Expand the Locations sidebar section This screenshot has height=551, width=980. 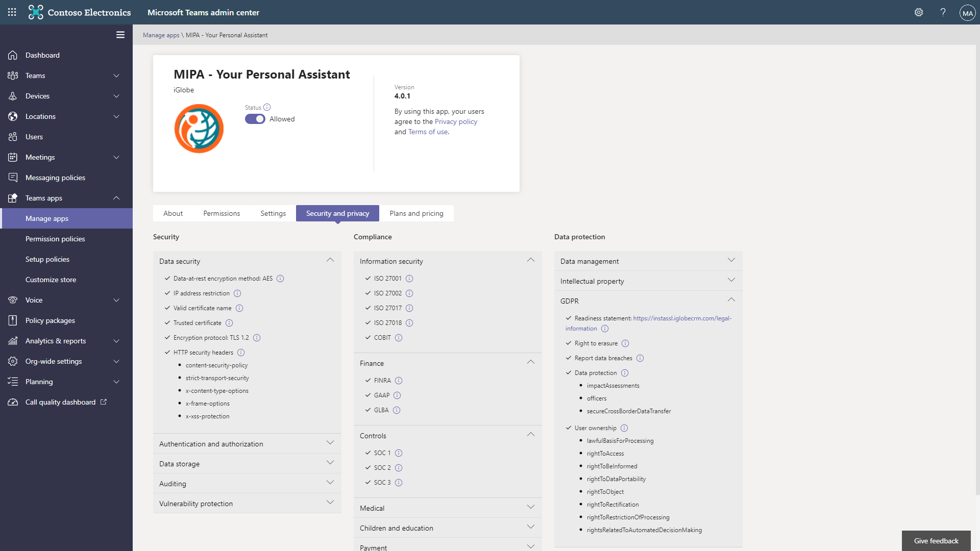click(116, 116)
